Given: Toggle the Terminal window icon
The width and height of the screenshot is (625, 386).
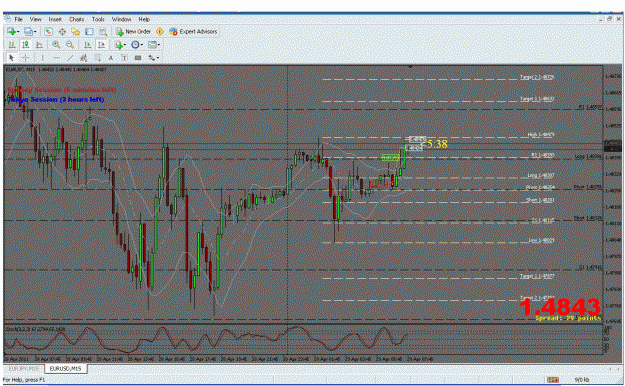Looking at the screenshot, I should [89, 32].
